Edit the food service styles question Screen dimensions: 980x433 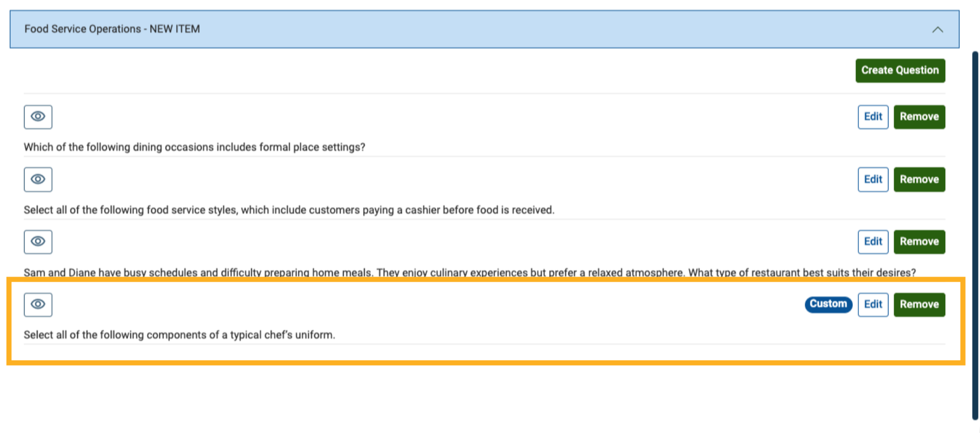[x=873, y=179]
